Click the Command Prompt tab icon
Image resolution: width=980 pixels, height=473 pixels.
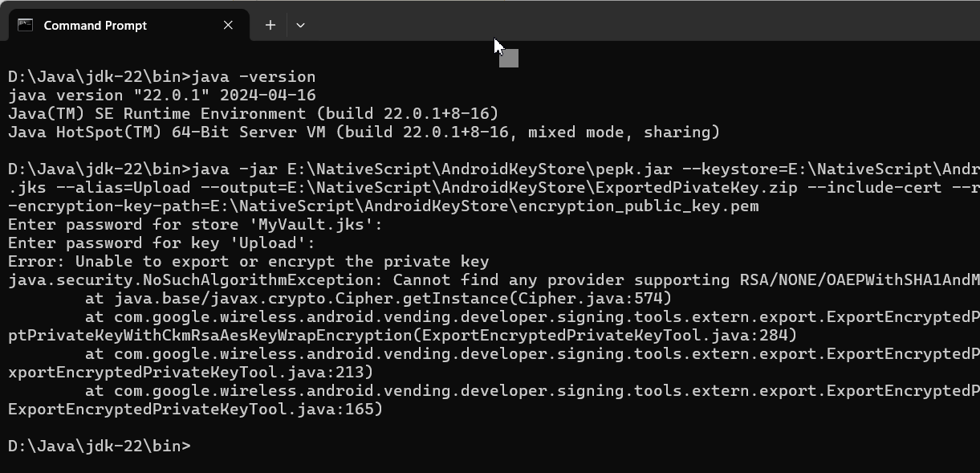click(x=25, y=25)
